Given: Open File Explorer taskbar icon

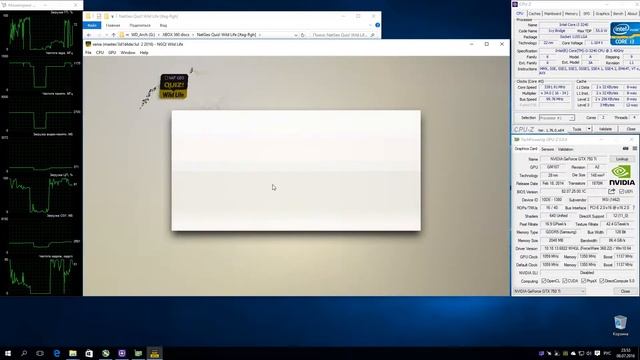Looking at the screenshot, I should pos(73,353).
